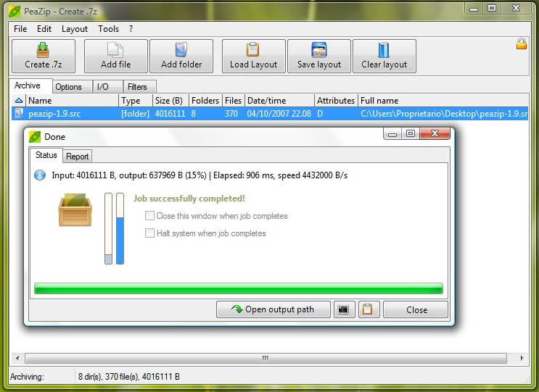Click the sort arrow column header icon
Screen dimensions: 539x392
pyautogui.click(x=19, y=101)
